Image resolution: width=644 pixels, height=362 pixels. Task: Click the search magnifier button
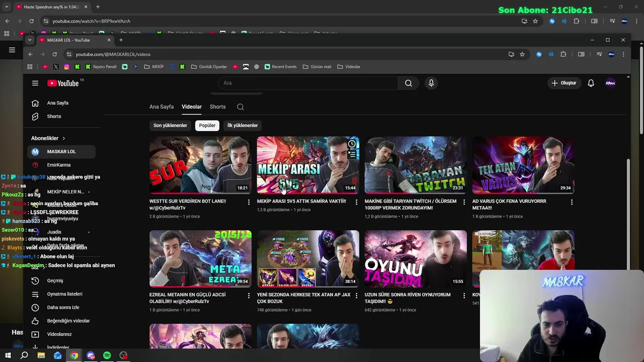pos(409,83)
